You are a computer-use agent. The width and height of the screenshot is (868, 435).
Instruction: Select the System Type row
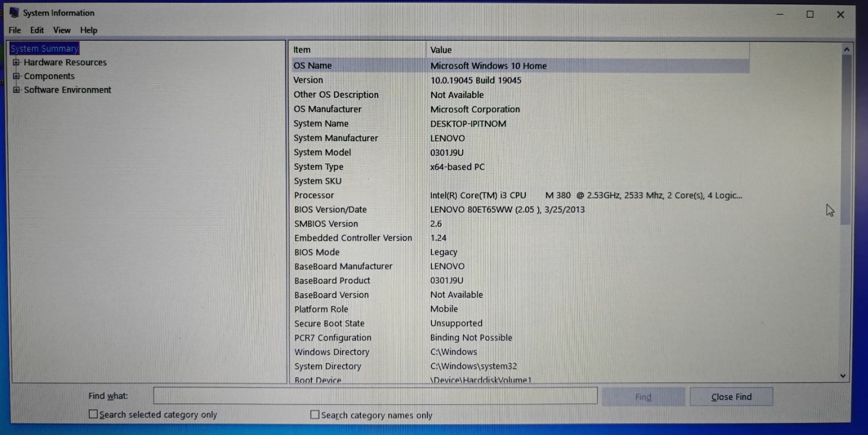click(520, 167)
